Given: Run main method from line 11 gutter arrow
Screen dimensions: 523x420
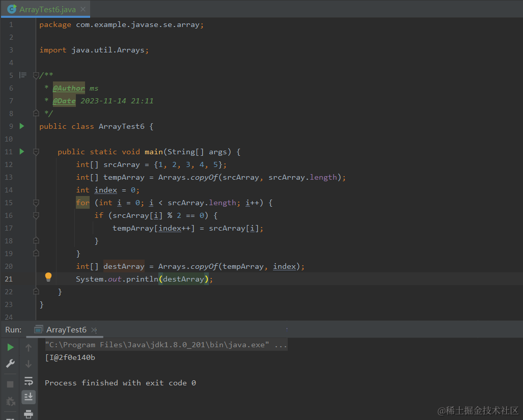Looking at the screenshot, I should tap(22, 152).
